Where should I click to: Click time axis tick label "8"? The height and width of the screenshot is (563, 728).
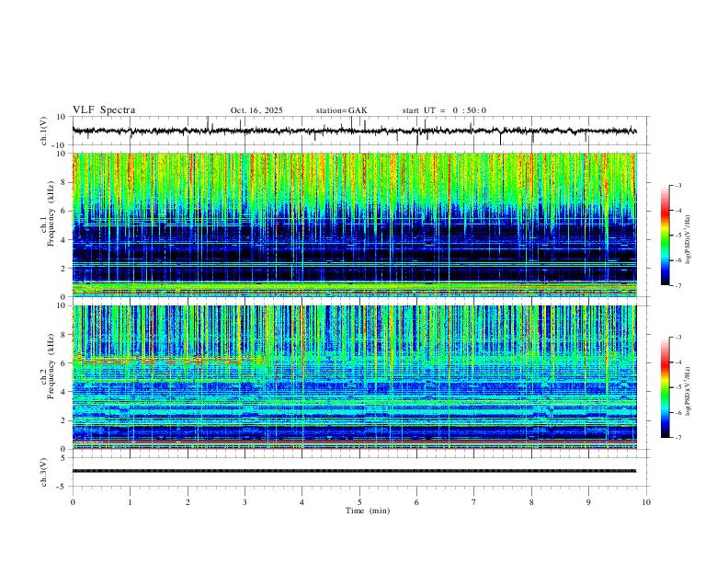click(531, 502)
